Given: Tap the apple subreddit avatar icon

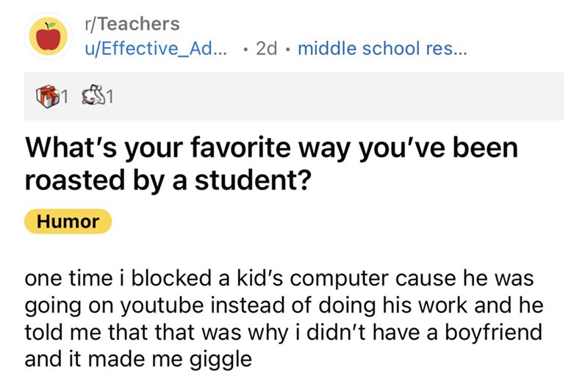Looking at the screenshot, I should [50, 37].
